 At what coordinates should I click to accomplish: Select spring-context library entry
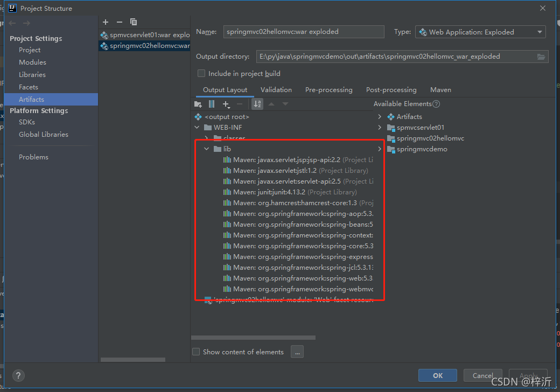click(x=298, y=235)
